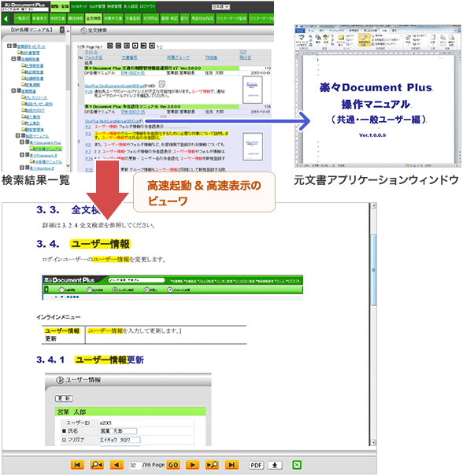Viewport: 463px width, 476px height.
Task: Click the orange GO button
Action: pyautogui.click(x=173, y=465)
